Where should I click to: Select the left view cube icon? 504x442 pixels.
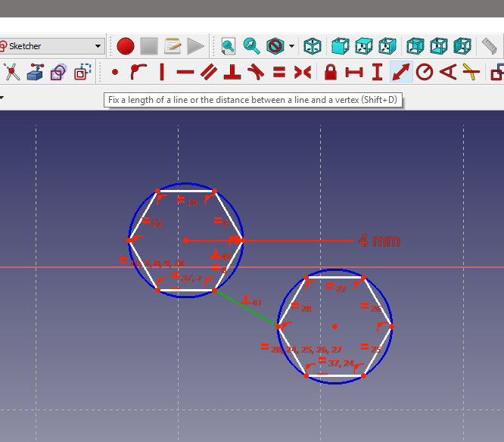click(462, 46)
